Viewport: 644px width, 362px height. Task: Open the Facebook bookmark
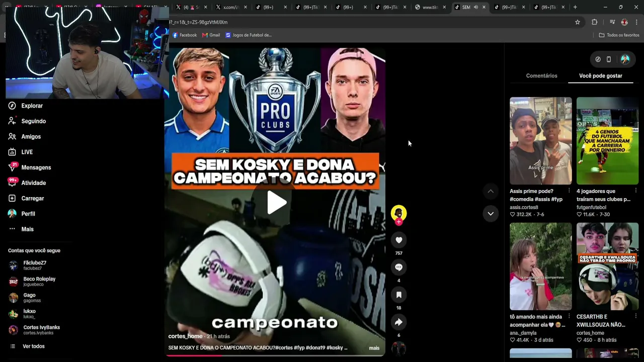[185, 35]
